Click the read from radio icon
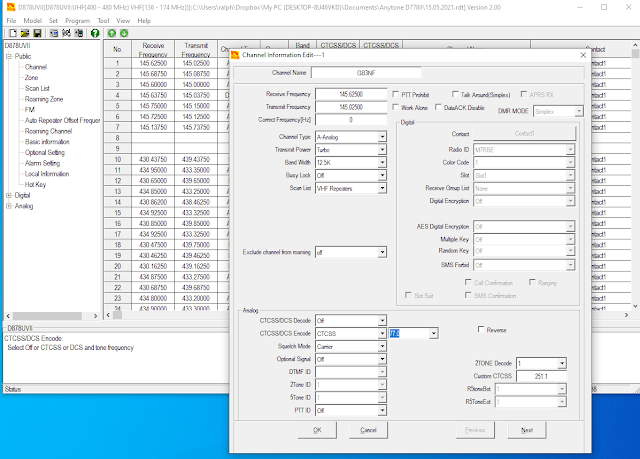Image resolution: width=640 pixels, height=459 pixels. click(x=53, y=33)
